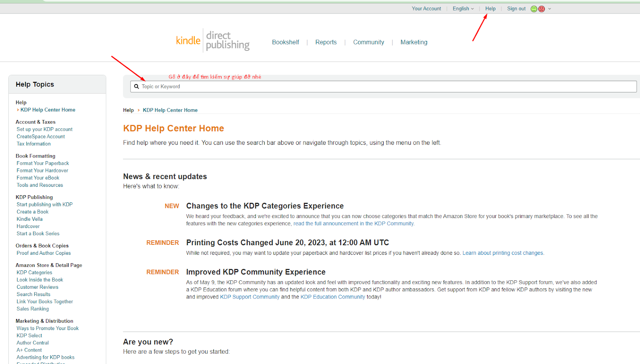This screenshot has width=640, height=364.
Task: Select KDP Help Center Home in sidebar
Action: (48, 110)
